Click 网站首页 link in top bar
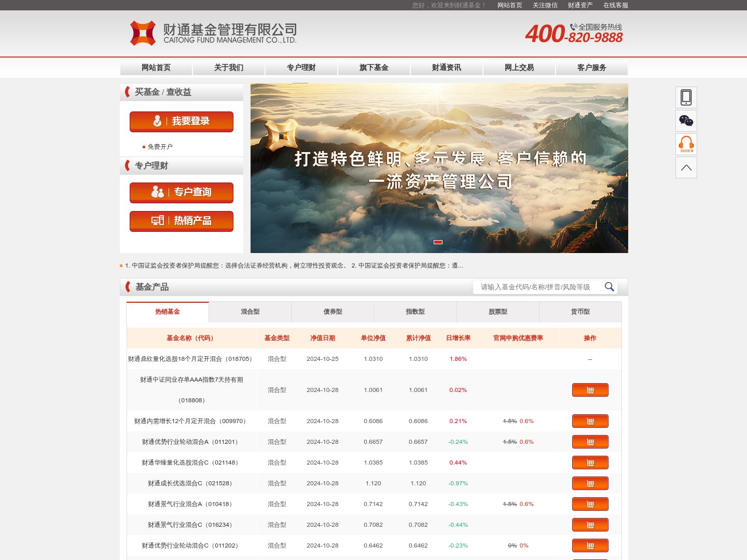The image size is (747, 560). [x=510, y=5]
